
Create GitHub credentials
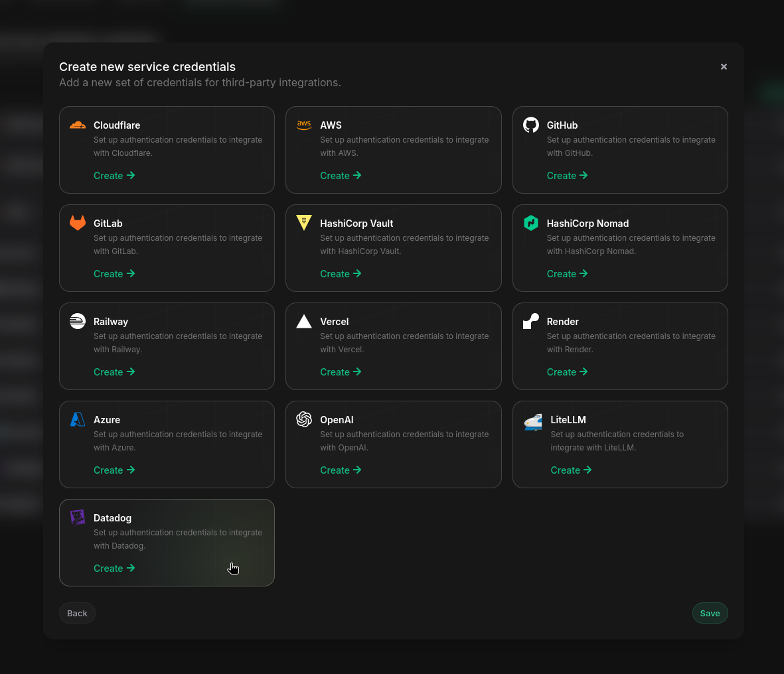click(567, 176)
